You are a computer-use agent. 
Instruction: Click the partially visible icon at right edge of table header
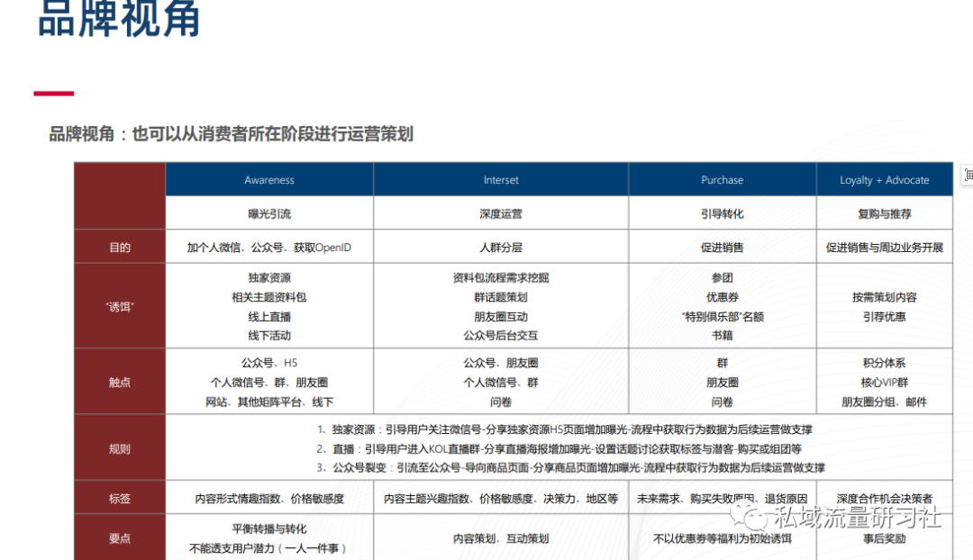click(967, 175)
